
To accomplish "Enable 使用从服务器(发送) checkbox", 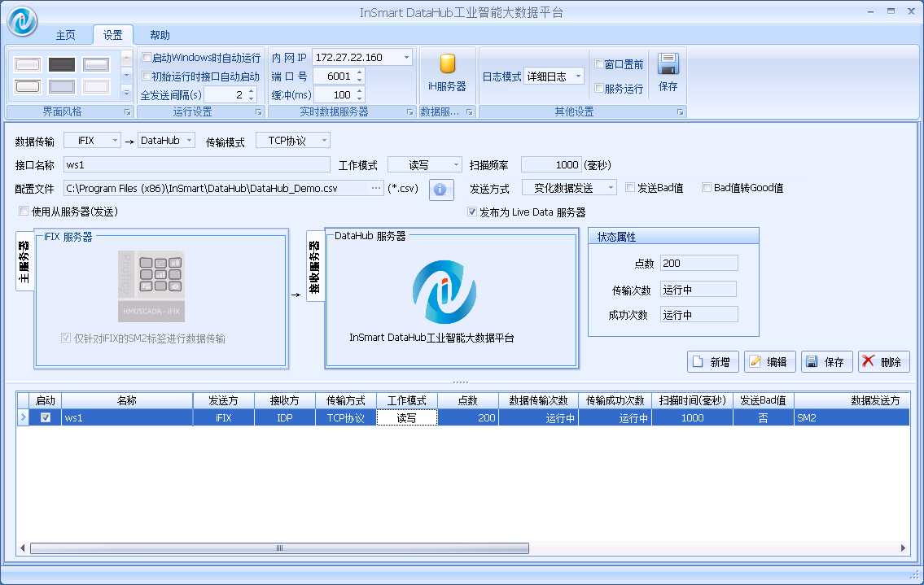I will [x=24, y=211].
